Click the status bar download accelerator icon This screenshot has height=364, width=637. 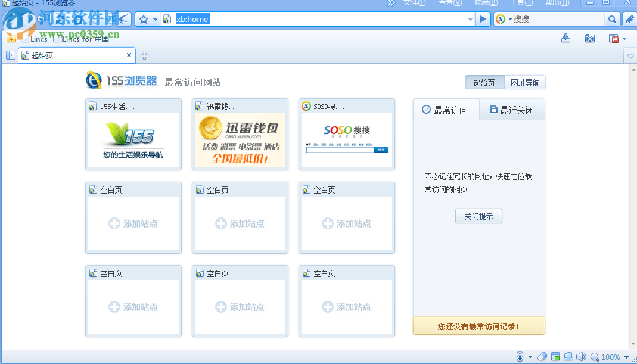520,357
